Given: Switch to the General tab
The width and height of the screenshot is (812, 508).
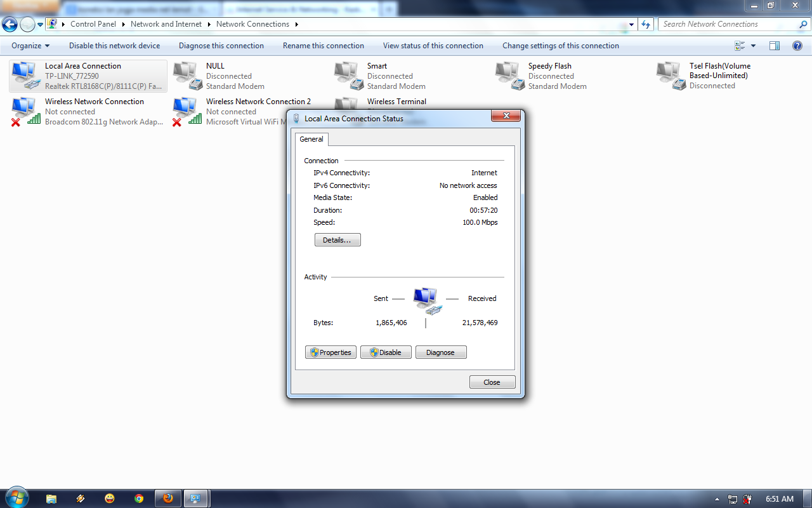Looking at the screenshot, I should tap(311, 139).
